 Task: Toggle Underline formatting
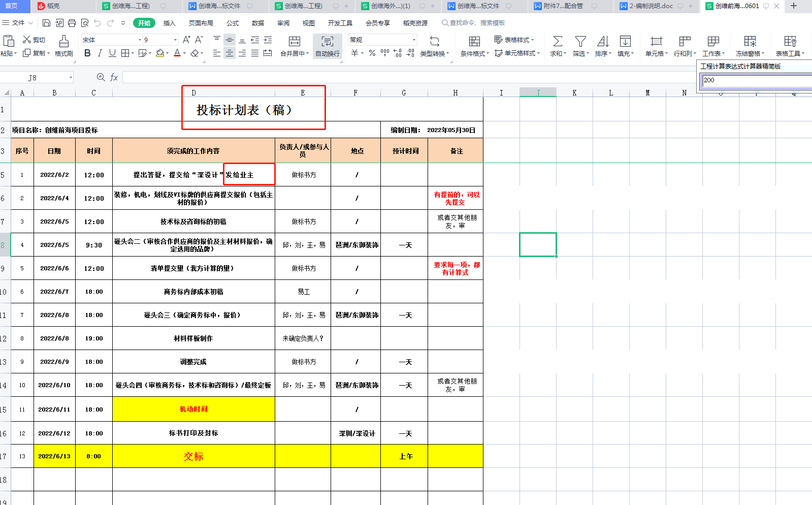(112, 53)
